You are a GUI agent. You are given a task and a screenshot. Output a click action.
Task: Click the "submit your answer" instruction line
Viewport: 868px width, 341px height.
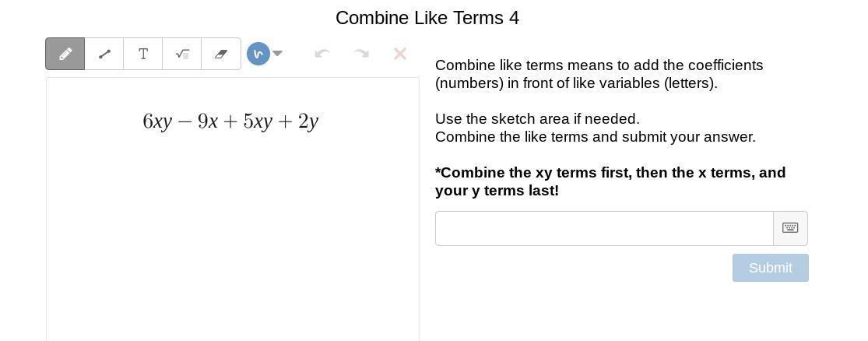[x=595, y=137]
